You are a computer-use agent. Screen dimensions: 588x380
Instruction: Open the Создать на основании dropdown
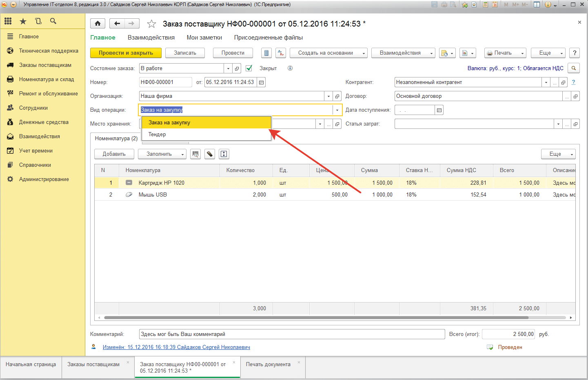[x=328, y=53]
